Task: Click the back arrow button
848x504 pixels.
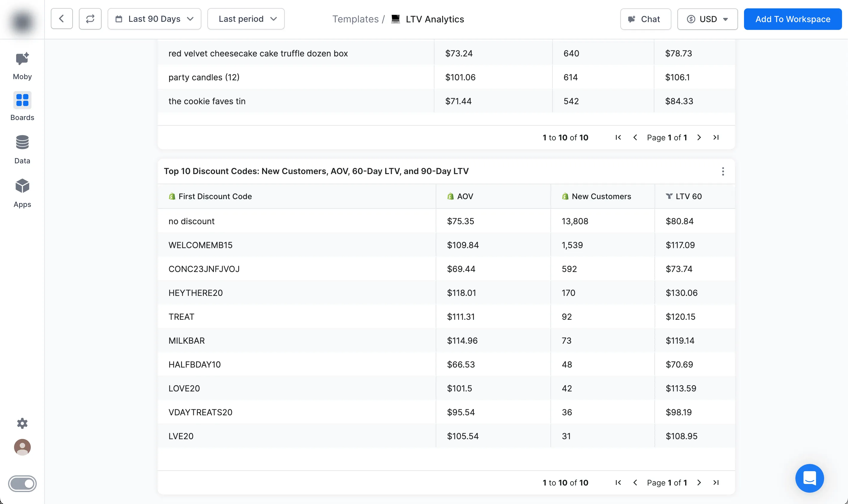Action: click(x=62, y=19)
